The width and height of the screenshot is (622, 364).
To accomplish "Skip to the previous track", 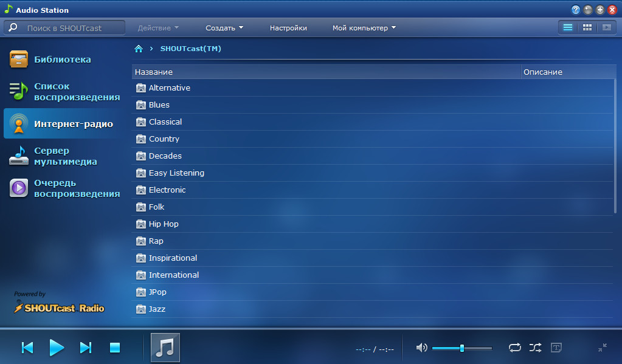I will point(27,348).
